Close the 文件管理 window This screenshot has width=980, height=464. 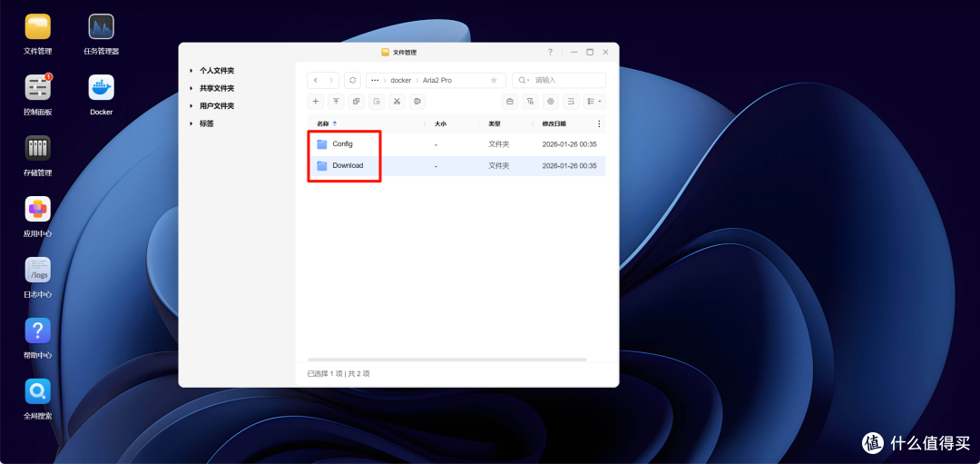coord(605,52)
